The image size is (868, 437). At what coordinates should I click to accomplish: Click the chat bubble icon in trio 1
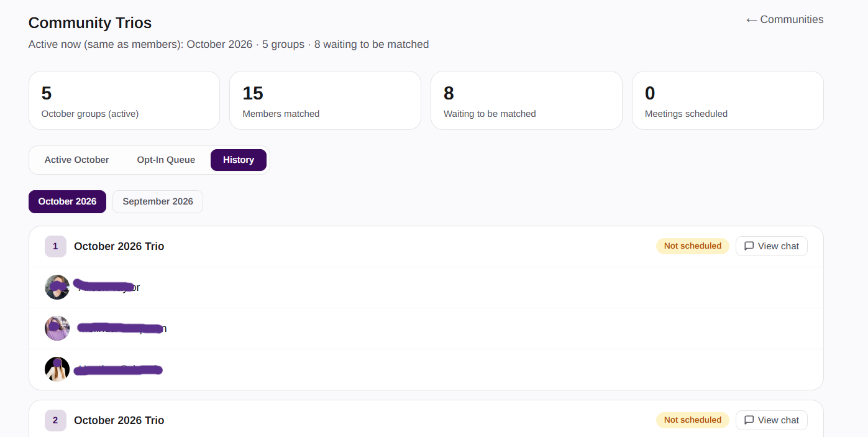tap(749, 246)
